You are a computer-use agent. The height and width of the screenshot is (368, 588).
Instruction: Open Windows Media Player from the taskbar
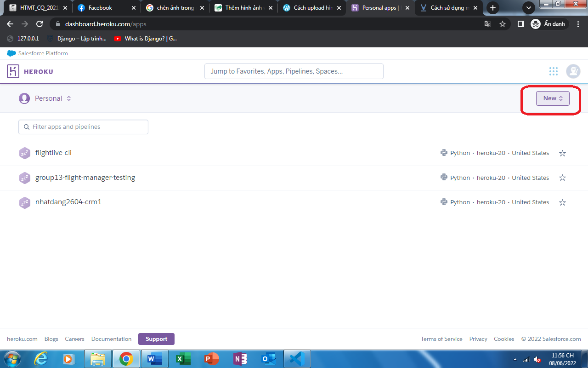click(x=68, y=359)
